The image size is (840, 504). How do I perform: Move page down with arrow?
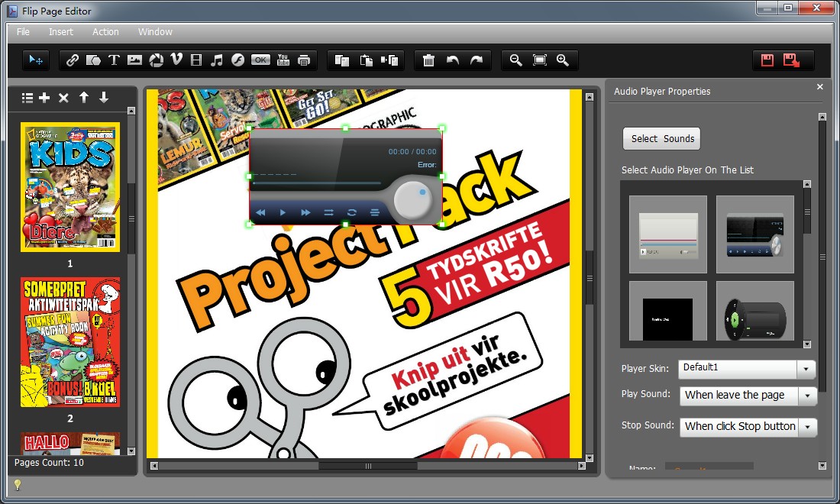[x=103, y=98]
